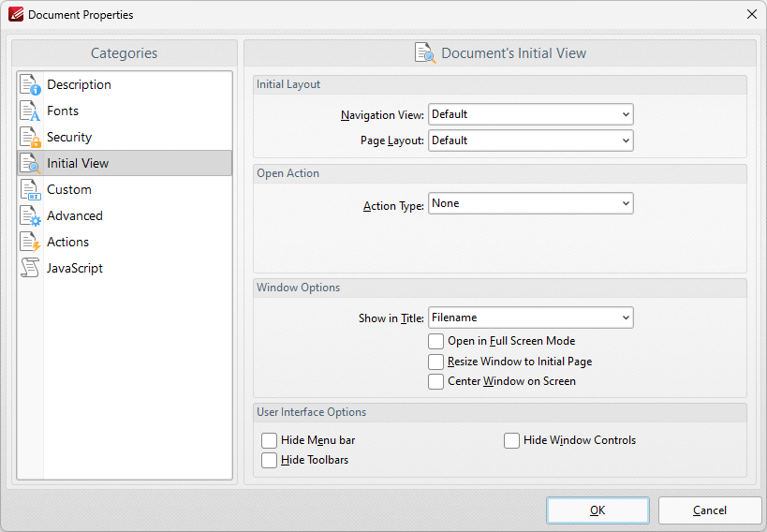Click the Security padlock document icon

coord(30,137)
